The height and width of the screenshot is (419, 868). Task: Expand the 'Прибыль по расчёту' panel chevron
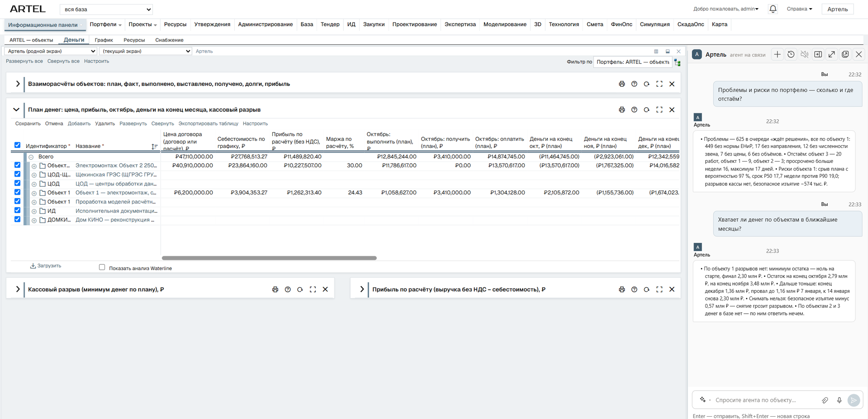point(361,290)
